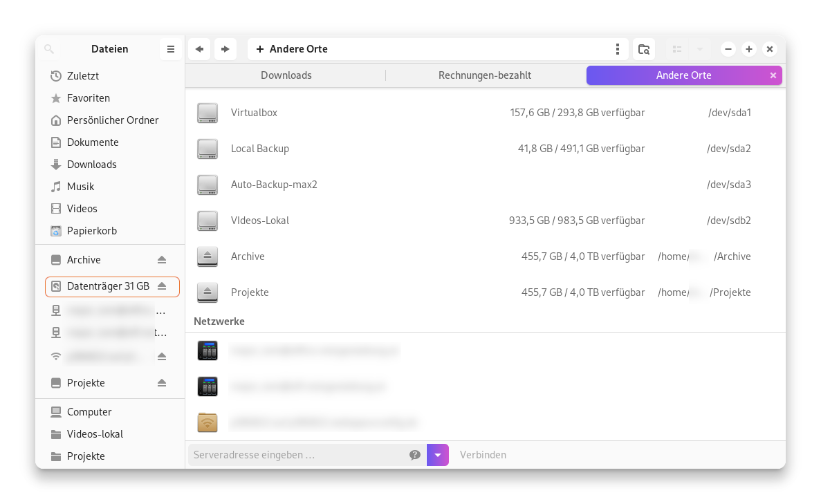Click the Archive mounted drive icon

(x=207, y=256)
